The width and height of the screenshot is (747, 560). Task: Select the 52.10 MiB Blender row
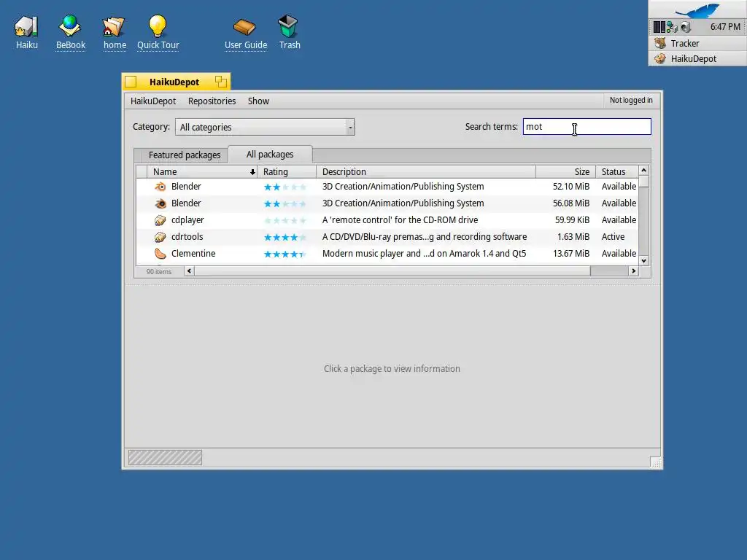pos(387,187)
